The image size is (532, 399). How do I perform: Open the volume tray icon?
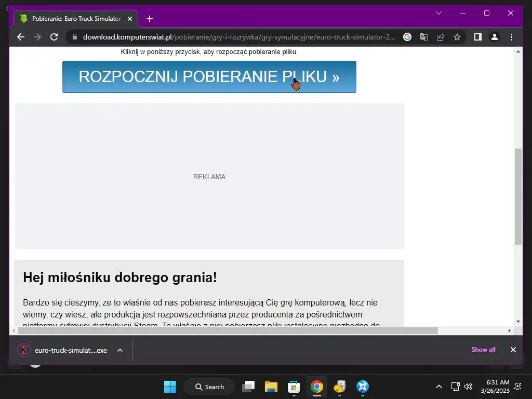[x=468, y=387]
